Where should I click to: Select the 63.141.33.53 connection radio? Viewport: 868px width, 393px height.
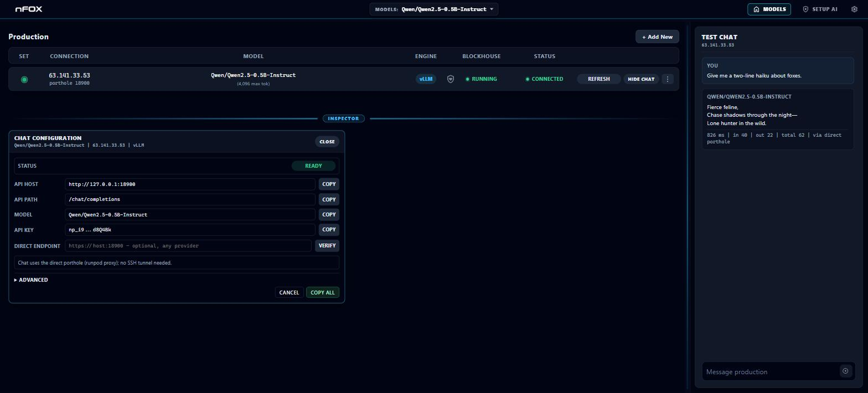[24, 80]
